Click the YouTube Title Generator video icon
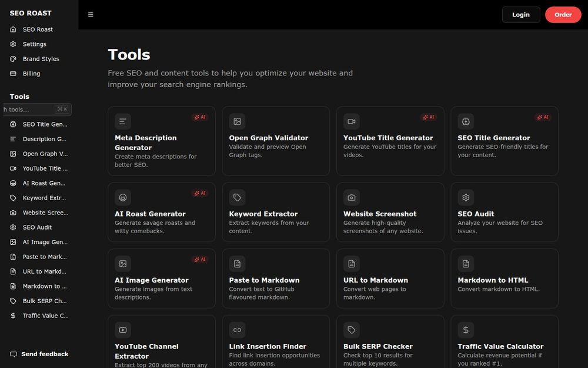 point(352,121)
